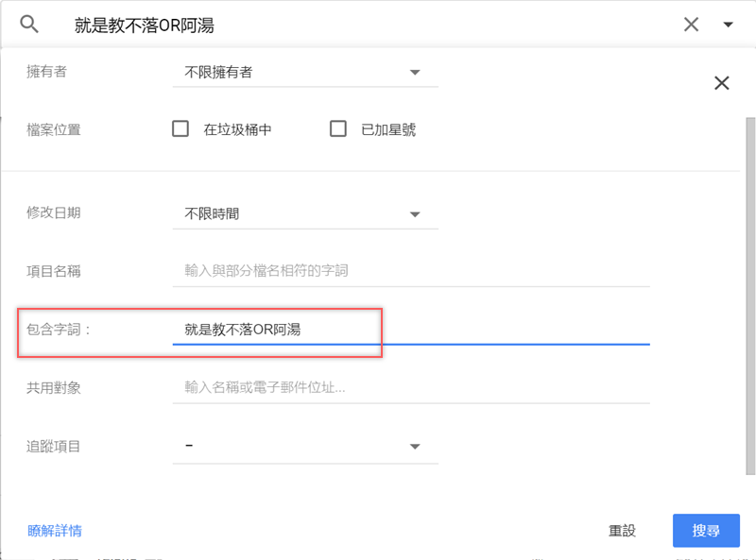756x560 pixels.
Task: Close the advanced search panel
Action: (722, 83)
